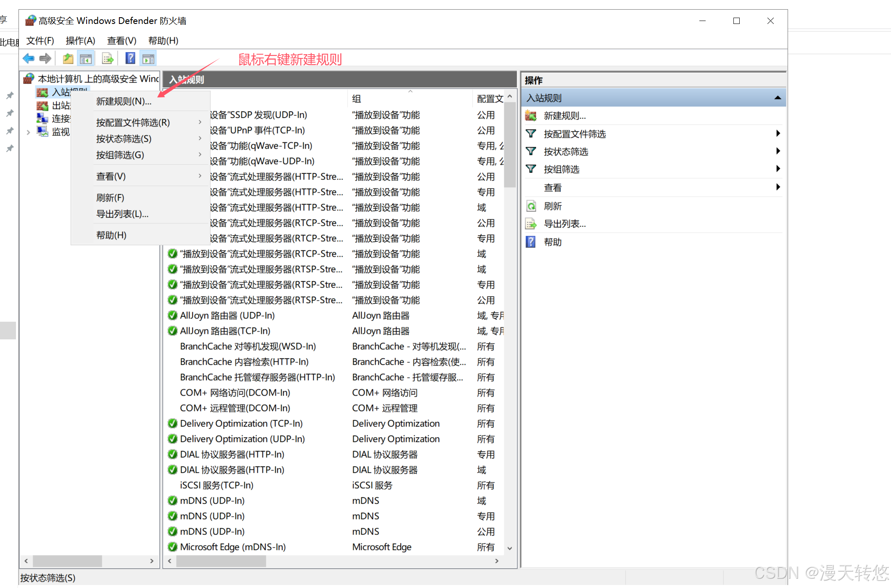Click the blue Help toolbar icon

point(130,58)
